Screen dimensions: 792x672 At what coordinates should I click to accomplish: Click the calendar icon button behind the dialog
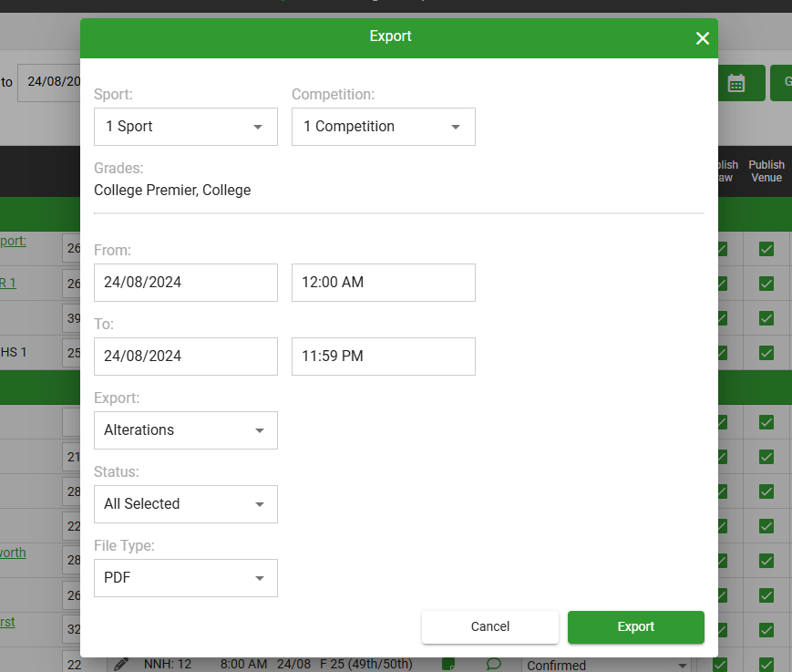735,83
